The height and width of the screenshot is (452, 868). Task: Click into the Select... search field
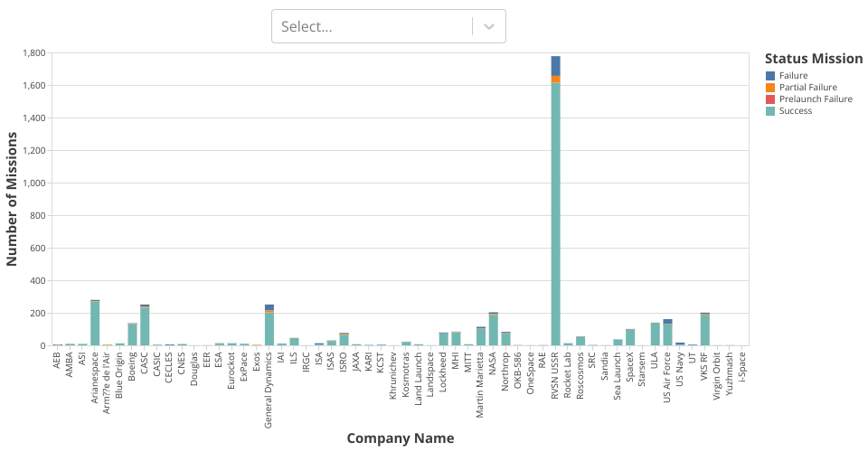(371, 26)
